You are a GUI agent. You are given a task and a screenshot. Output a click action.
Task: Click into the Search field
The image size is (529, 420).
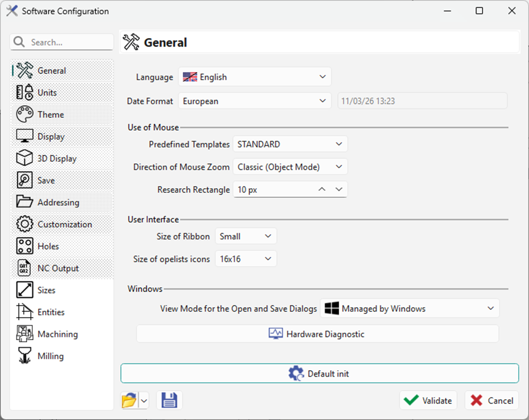point(68,42)
